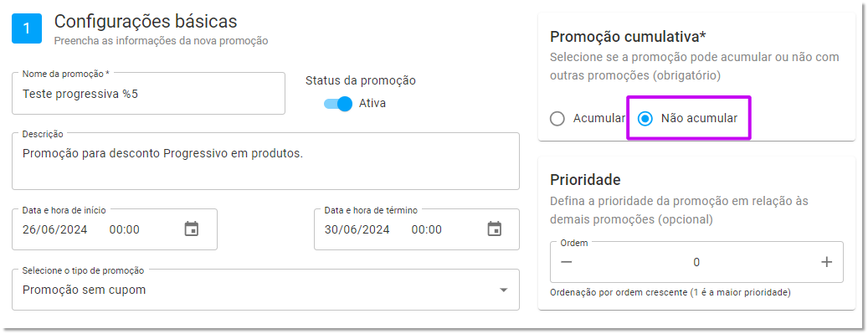This screenshot has width=868, height=334.
Task: Select the Acumular radio option
Action: 557,119
